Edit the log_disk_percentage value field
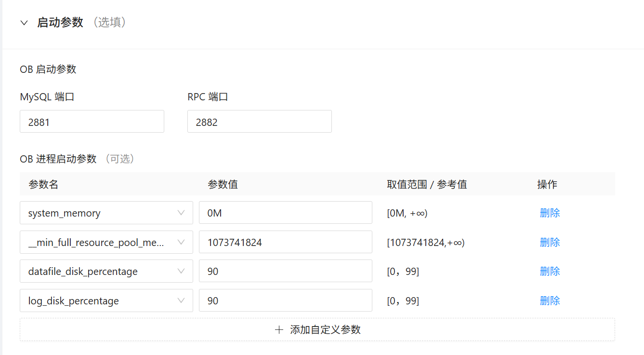The image size is (644, 355). [285, 300]
